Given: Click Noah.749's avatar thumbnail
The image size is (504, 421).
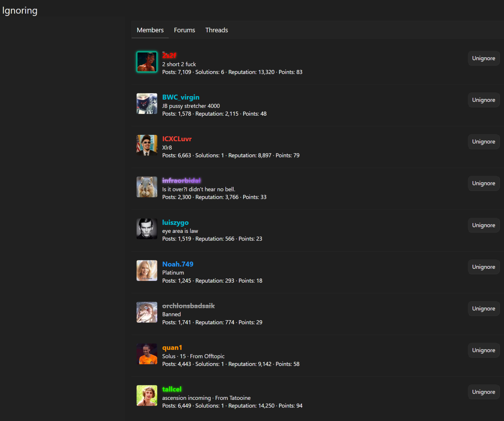Looking at the screenshot, I should 147,270.
